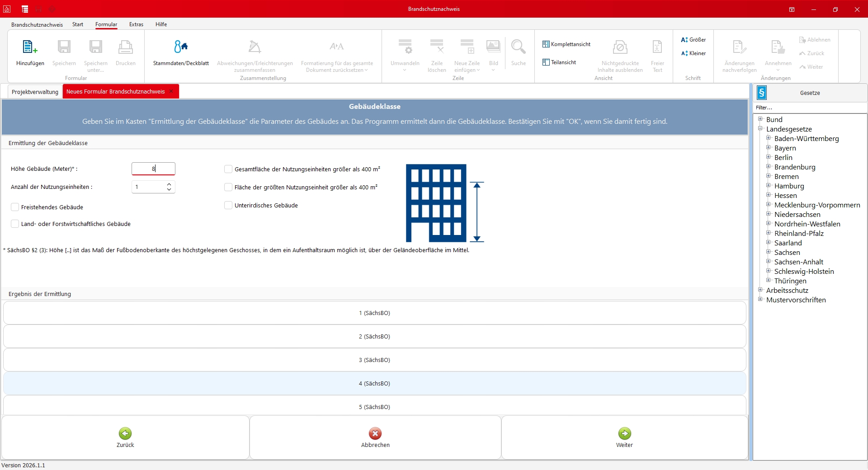
Task: Select result 1 (SächsBO)
Action: 374,313
